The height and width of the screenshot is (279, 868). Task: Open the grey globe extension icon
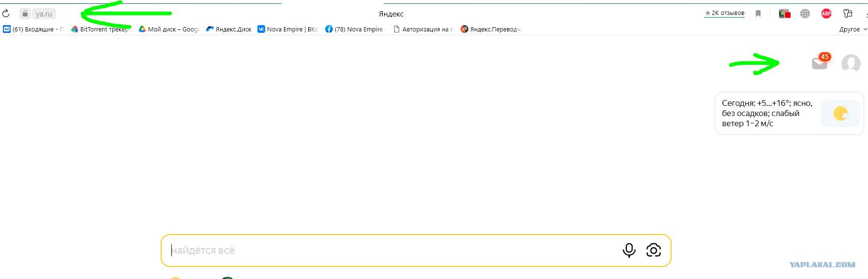click(x=805, y=14)
